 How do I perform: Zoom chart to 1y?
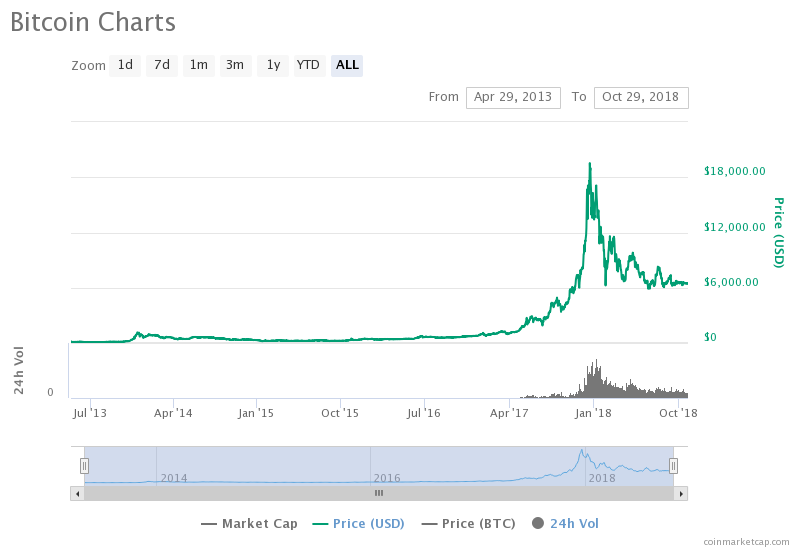tap(273, 65)
